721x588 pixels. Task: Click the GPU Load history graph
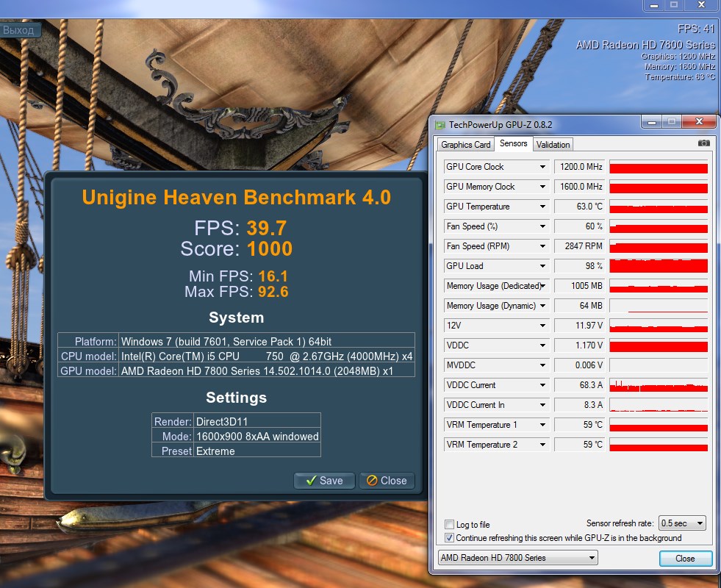659,266
